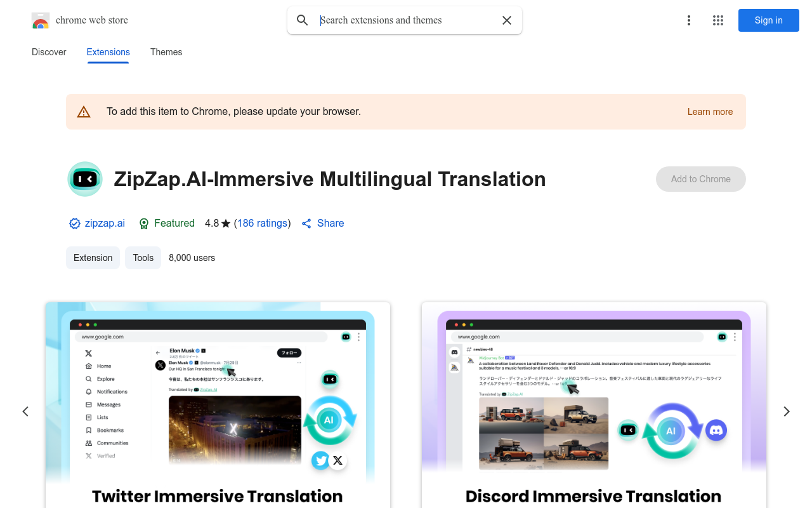This screenshot has height=508, width=812.
Task: Click the ZipZap.AI robot extension icon
Action: pyautogui.click(x=85, y=179)
